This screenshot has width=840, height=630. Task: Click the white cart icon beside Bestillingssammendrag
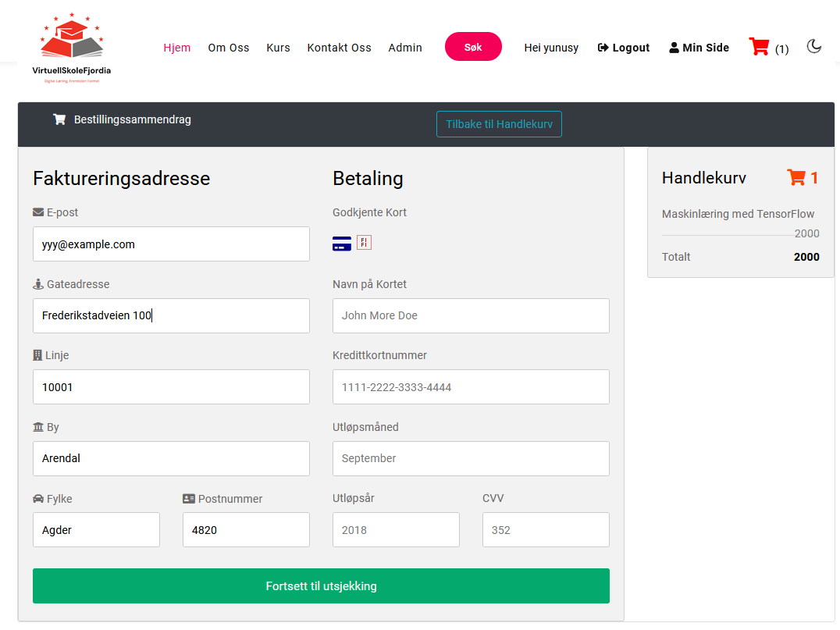click(x=59, y=119)
